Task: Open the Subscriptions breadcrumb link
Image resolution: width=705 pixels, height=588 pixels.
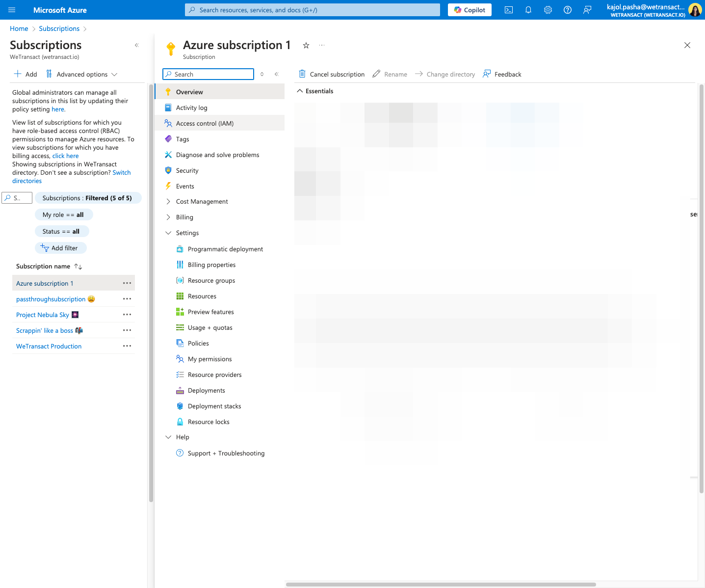Action: [59, 28]
